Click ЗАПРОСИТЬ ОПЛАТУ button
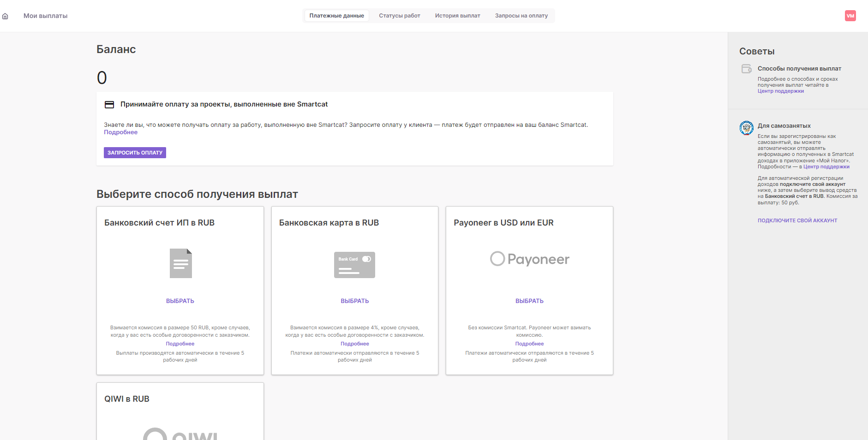Screen dimensions: 868x440 tap(135, 153)
